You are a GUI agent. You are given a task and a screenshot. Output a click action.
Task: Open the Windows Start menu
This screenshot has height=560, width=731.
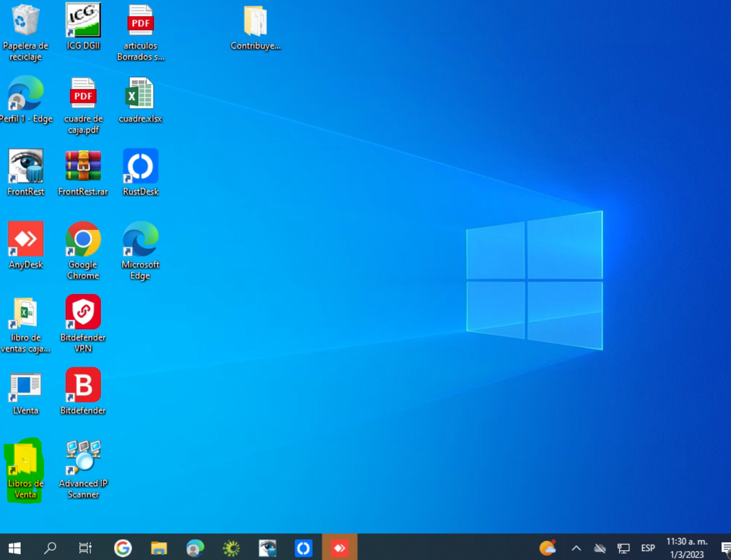[x=14, y=548]
